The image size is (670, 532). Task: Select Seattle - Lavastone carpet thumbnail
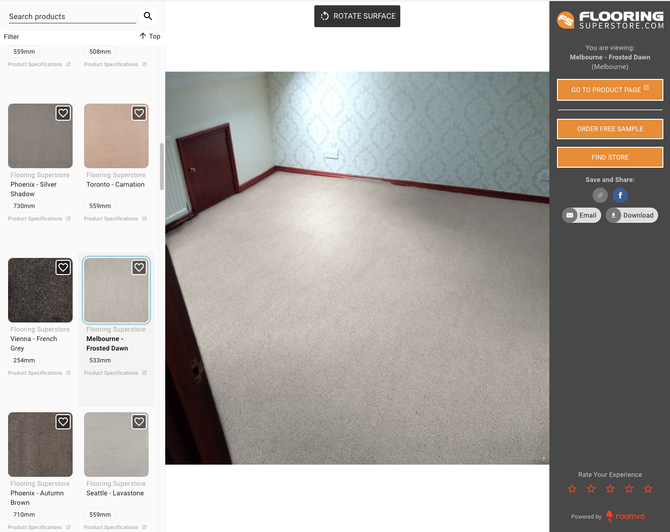point(116,444)
